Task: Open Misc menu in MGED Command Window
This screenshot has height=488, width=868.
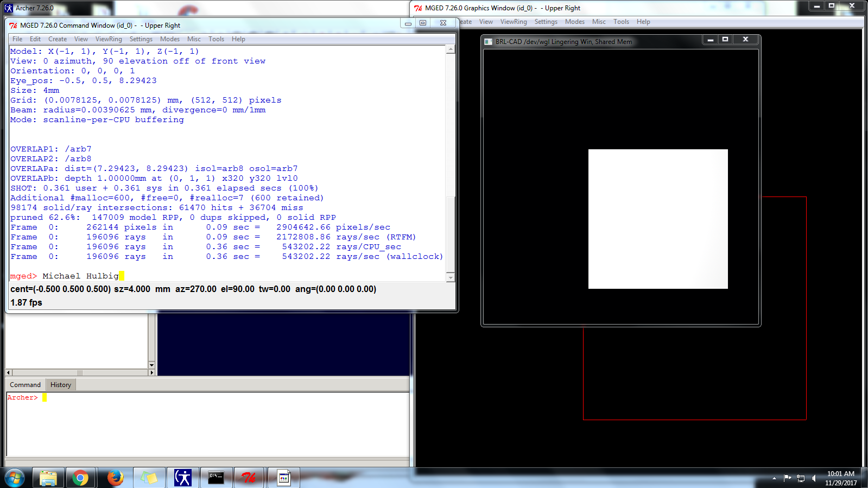Action: click(194, 39)
